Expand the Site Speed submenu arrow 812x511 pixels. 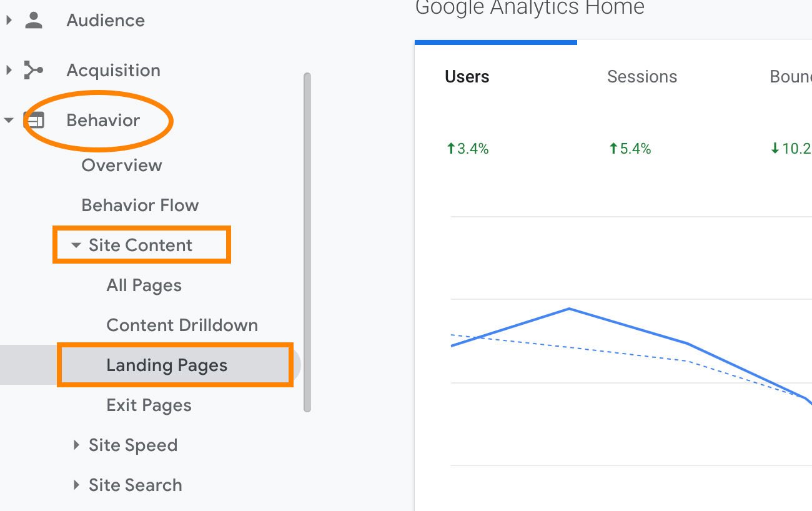76,445
